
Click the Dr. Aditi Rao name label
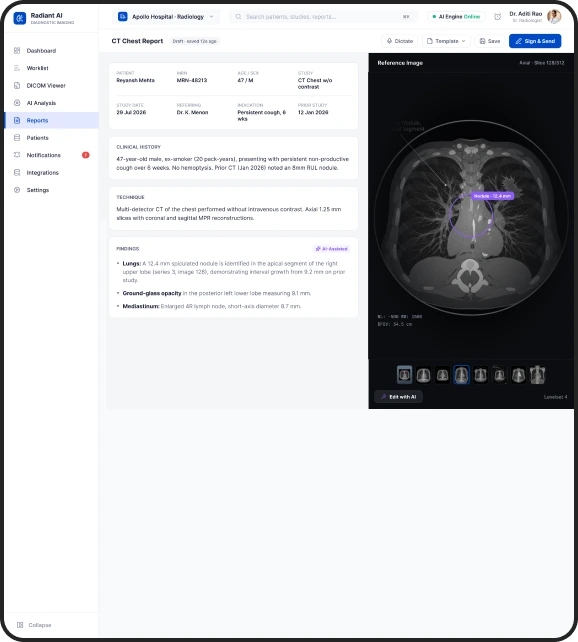(526, 14)
